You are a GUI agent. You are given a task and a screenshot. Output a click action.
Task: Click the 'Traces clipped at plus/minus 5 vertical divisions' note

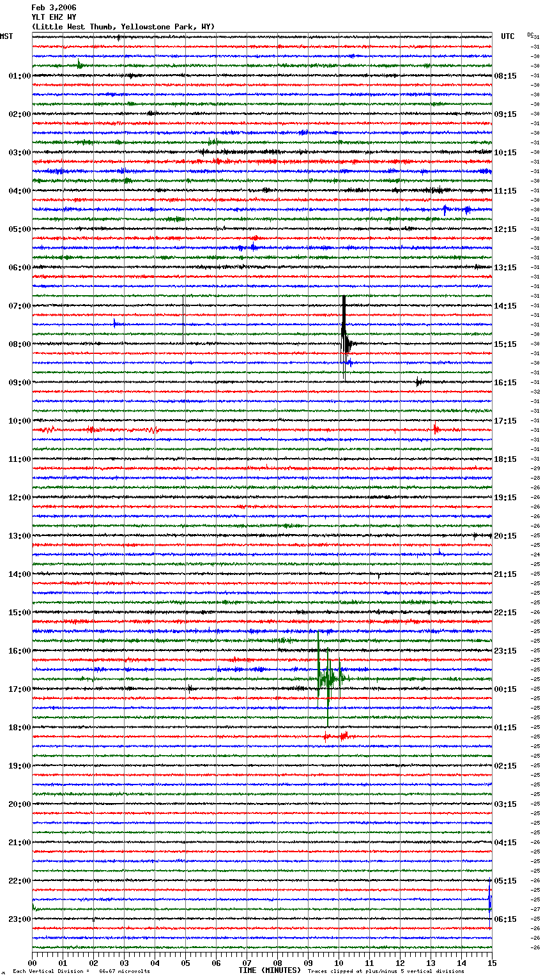click(386, 972)
